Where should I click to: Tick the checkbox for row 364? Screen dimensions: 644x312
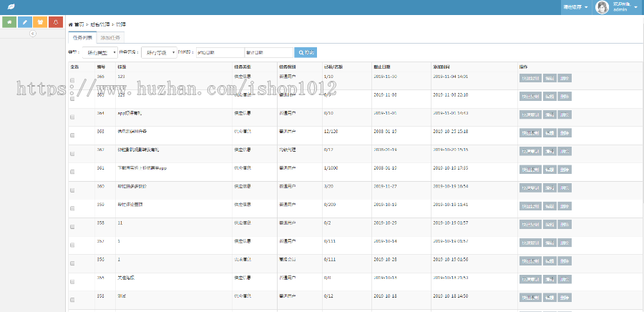[x=72, y=117]
